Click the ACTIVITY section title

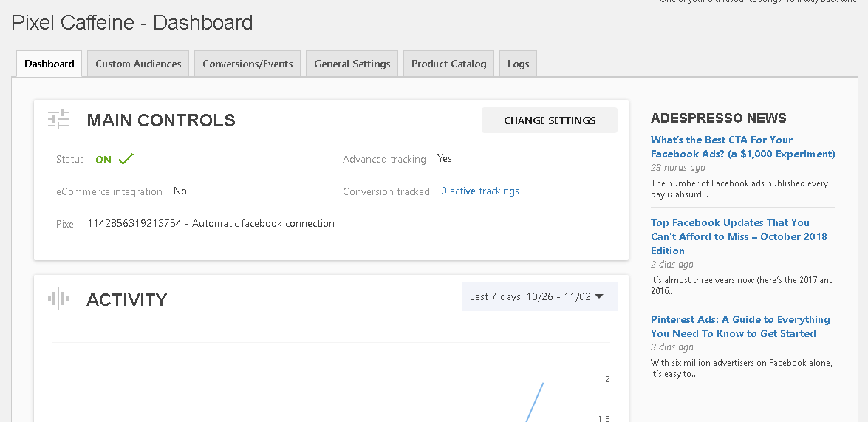127,299
